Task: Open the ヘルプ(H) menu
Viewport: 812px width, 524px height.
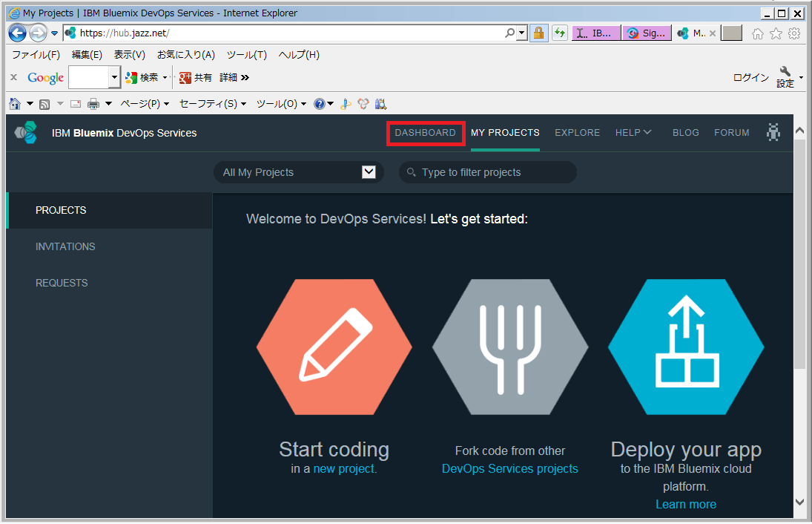Action: click(299, 55)
